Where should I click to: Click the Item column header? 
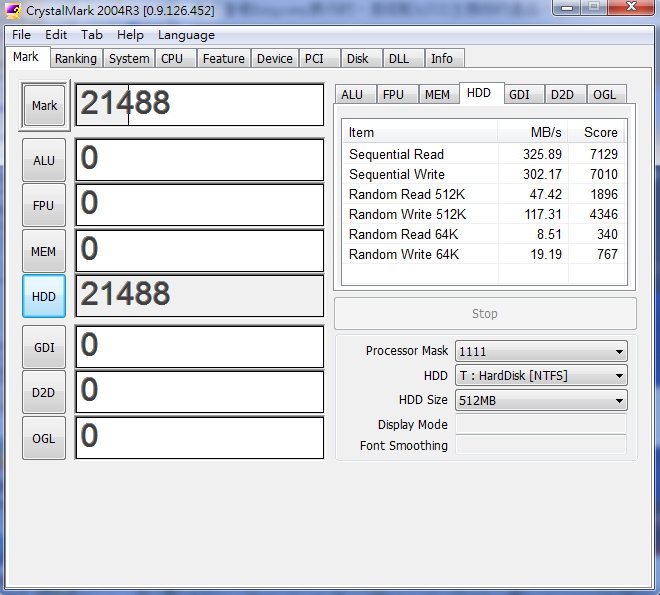click(x=420, y=133)
